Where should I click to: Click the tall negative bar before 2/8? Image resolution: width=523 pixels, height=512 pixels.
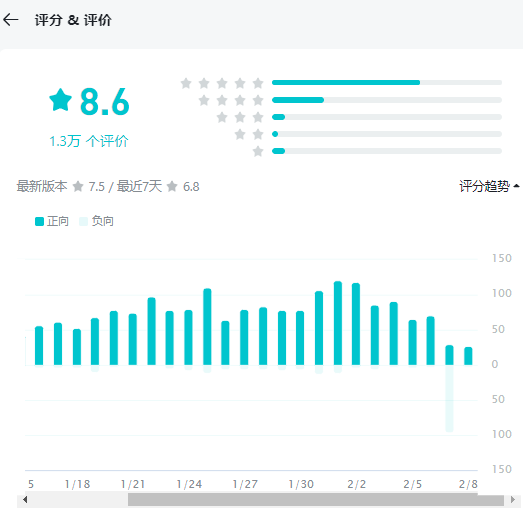click(449, 398)
